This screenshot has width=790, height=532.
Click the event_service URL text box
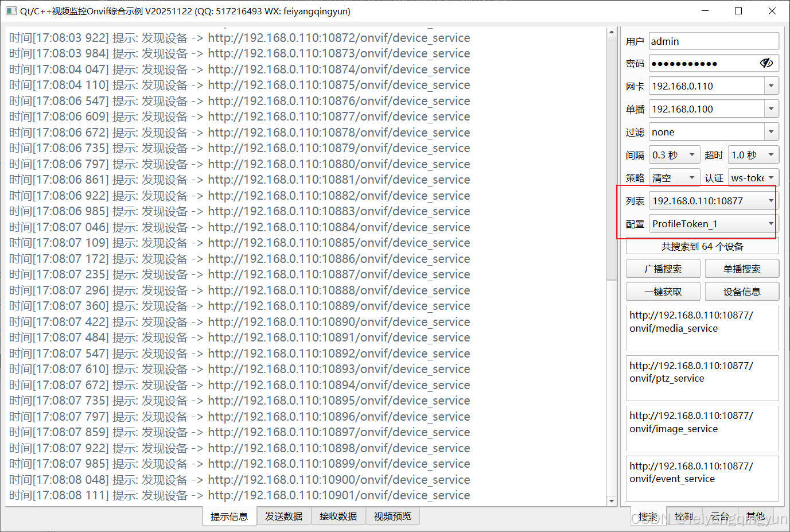[702, 479]
